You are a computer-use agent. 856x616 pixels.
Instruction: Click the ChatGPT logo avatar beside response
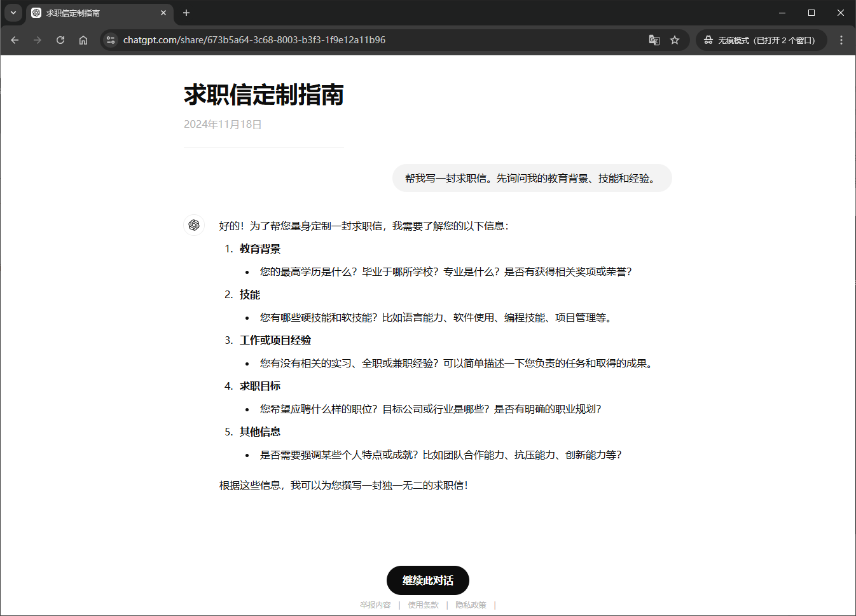(194, 225)
